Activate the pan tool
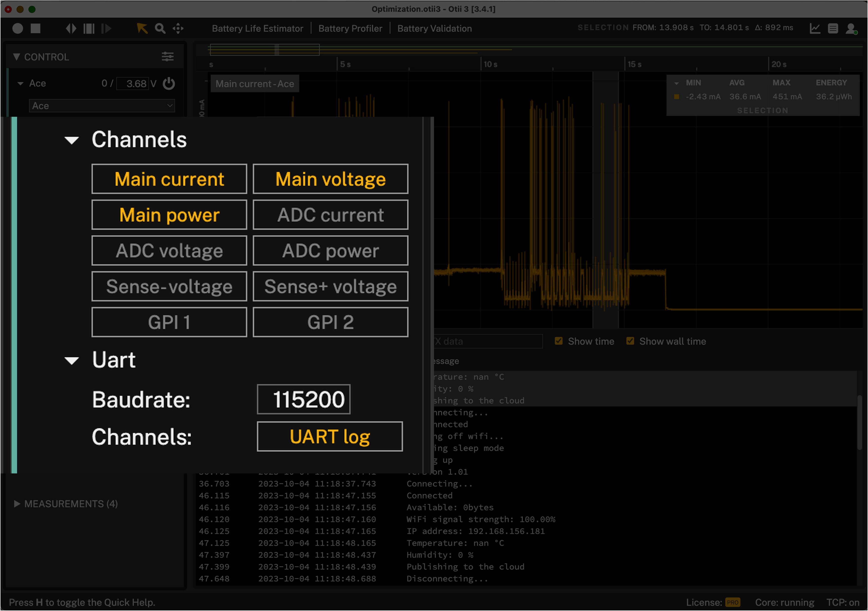This screenshot has height=611, width=868. (x=178, y=28)
